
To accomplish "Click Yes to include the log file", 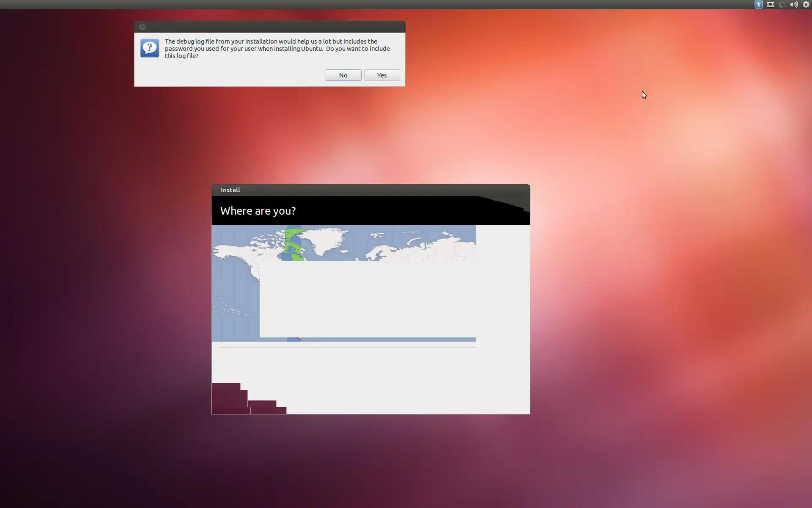I will pyautogui.click(x=381, y=75).
